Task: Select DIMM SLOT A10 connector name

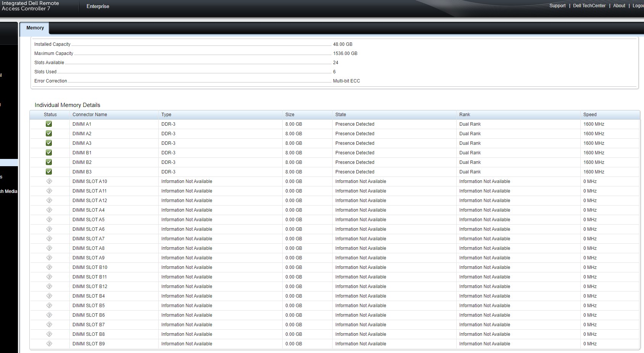Action: (x=90, y=181)
